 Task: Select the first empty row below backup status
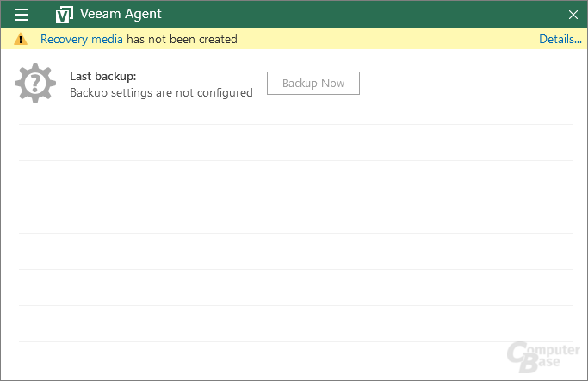295,142
